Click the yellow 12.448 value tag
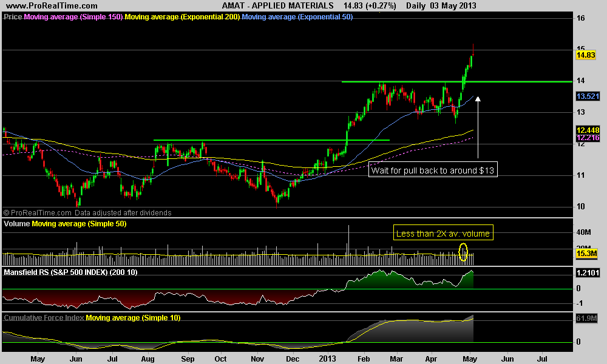 point(588,130)
